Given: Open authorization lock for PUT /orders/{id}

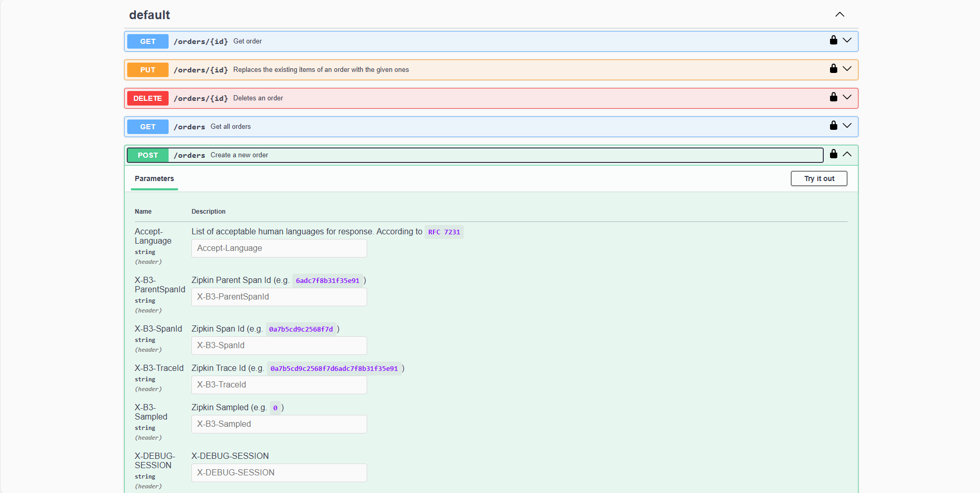Looking at the screenshot, I should 833,68.
